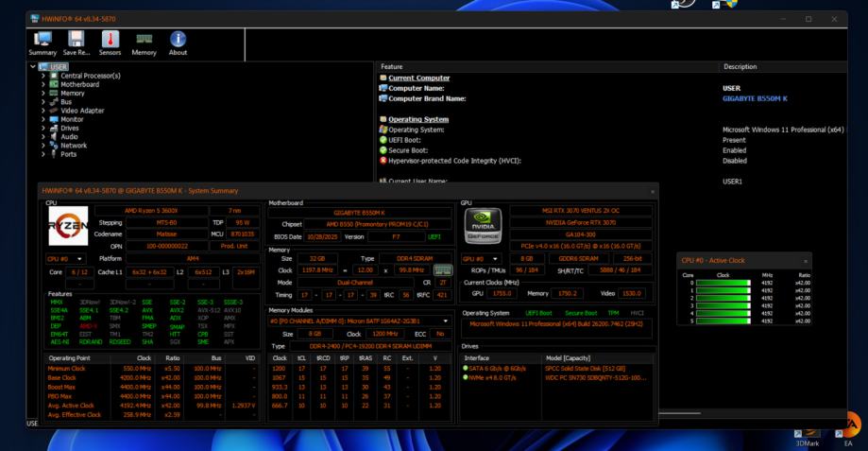This screenshot has height=451, width=868.
Task: Click the UEFI Boot green check icon
Action: coord(383,140)
